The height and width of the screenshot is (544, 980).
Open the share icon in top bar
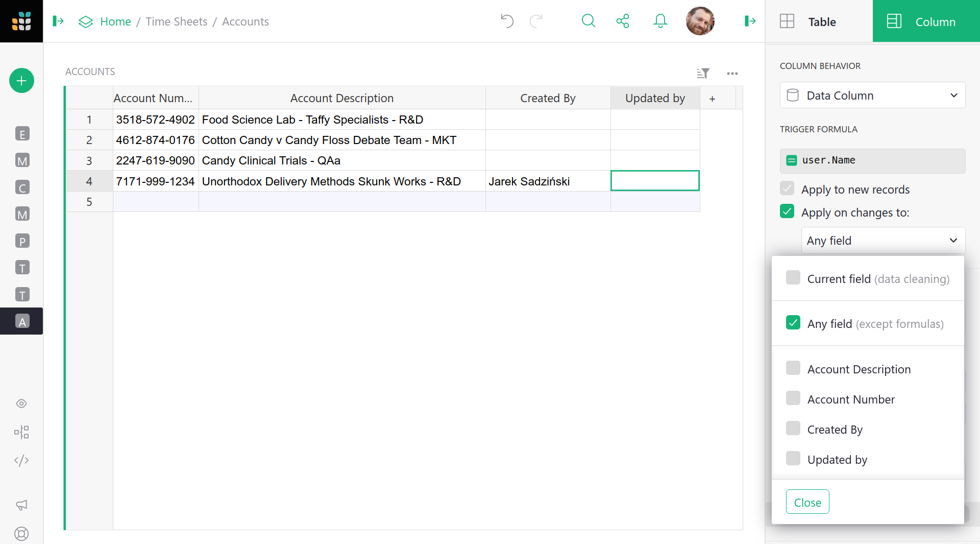coord(623,21)
